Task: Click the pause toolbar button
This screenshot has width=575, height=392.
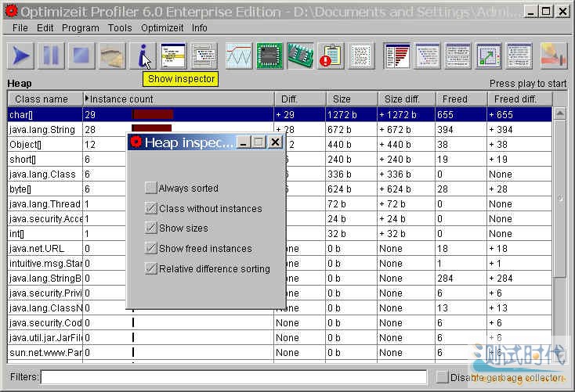Action: pyautogui.click(x=51, y=56)
